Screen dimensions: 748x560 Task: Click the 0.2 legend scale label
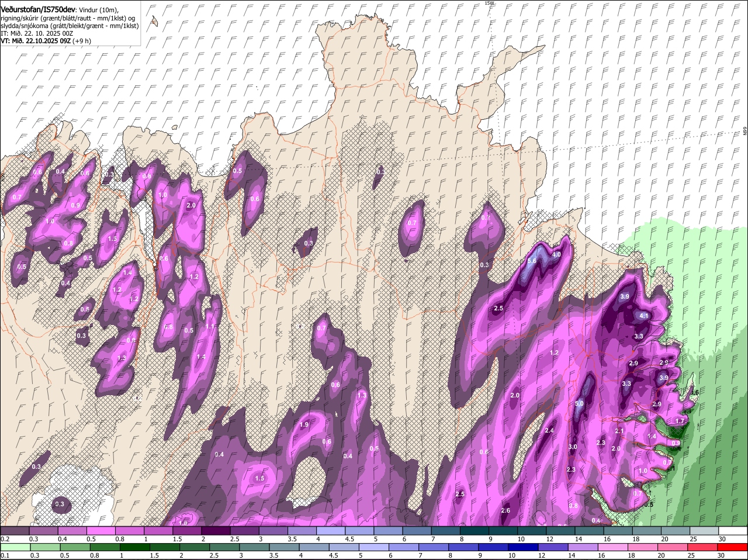pyautogui.click(x=5, y=538)
